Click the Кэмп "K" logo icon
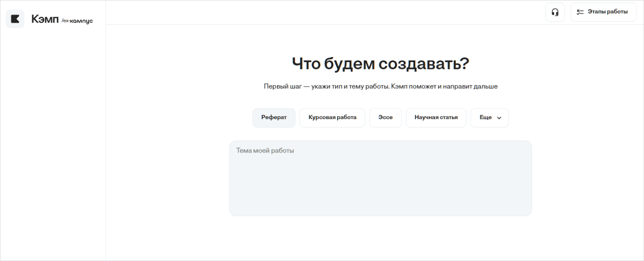 click(x=15, y=19)
